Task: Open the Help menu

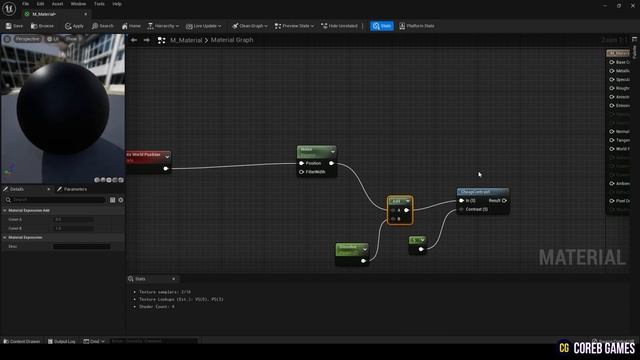Action: pyautogui.click(x=117, y=4)
